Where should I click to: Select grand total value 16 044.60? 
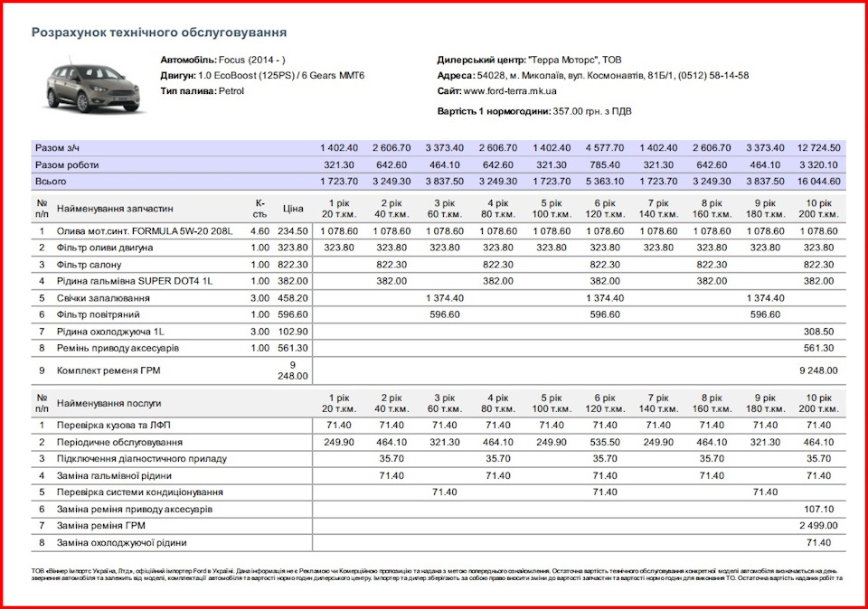point(818,182)
